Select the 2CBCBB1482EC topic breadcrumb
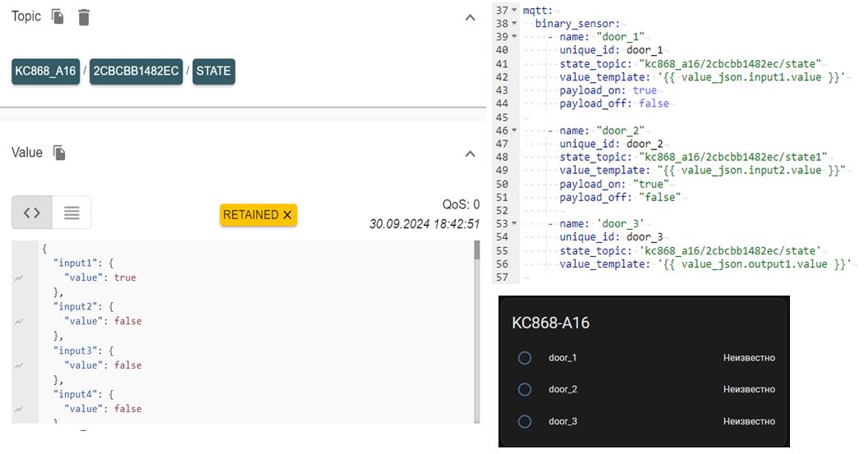 coord(135,71)
